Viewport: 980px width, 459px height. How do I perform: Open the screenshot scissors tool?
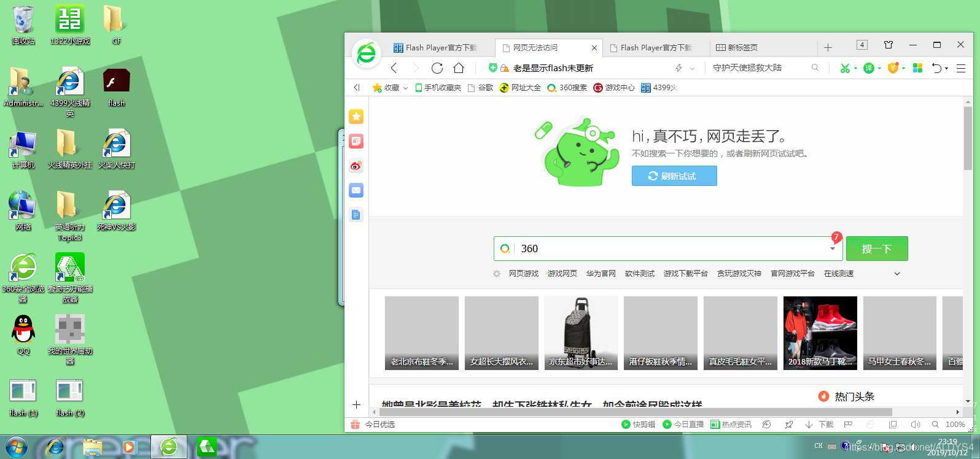point(846,68)
